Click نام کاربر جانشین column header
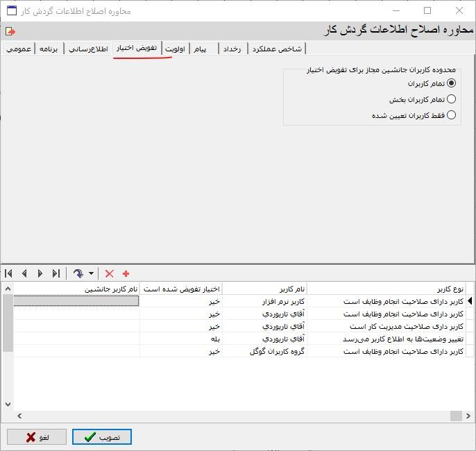This screenshot has width=476, height=451. (x=76, y=289)
